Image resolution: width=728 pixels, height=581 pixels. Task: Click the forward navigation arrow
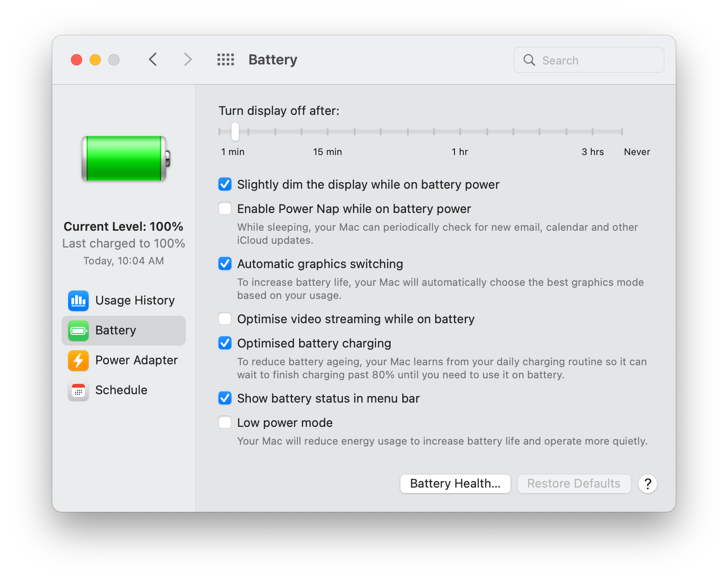click(x=187, y=59)
